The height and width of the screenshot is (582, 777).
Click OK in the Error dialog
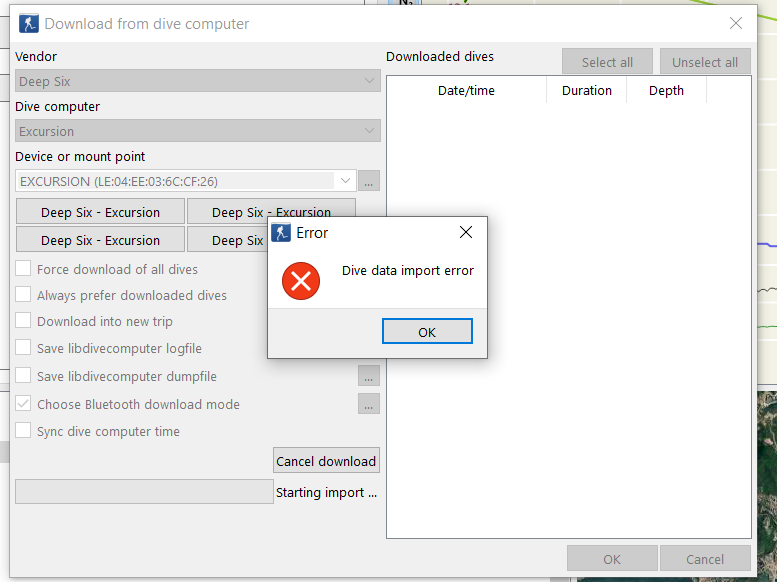click(427, 332)
